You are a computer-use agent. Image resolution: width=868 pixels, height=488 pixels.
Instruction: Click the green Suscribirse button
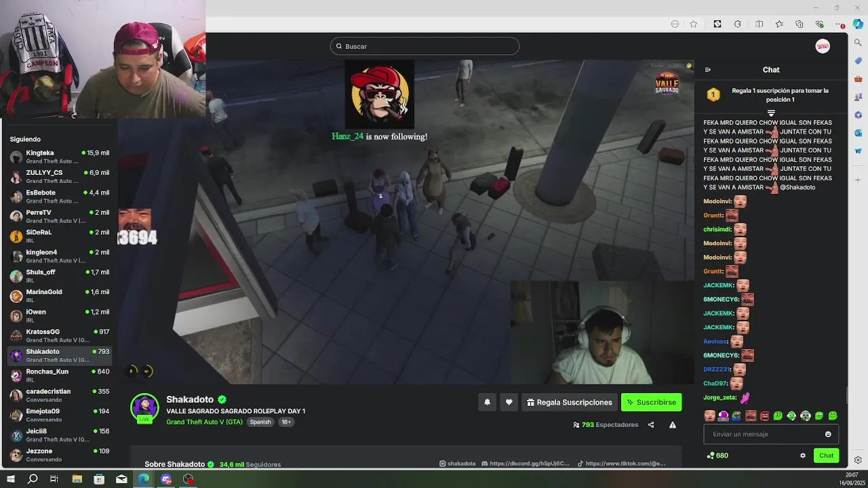click(x=651, y=402)
